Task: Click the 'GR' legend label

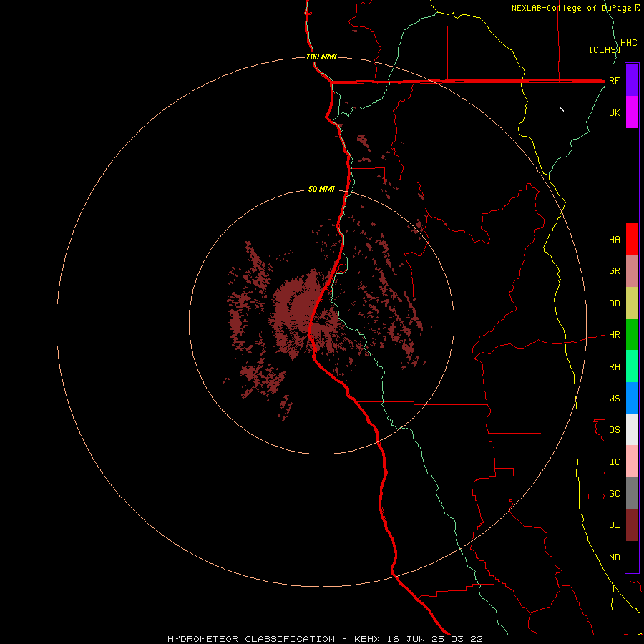Action: point(615,271)
